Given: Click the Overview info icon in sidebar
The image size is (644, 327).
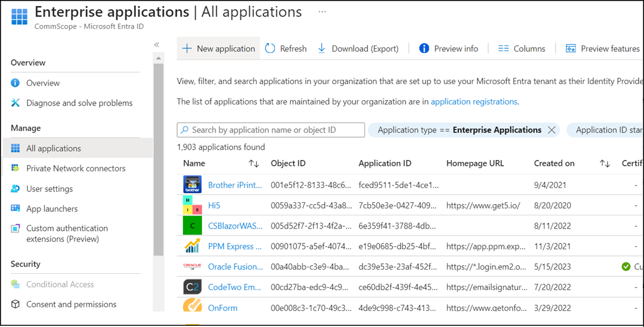Looking at the screenshot, I should (x=15, y=82).
